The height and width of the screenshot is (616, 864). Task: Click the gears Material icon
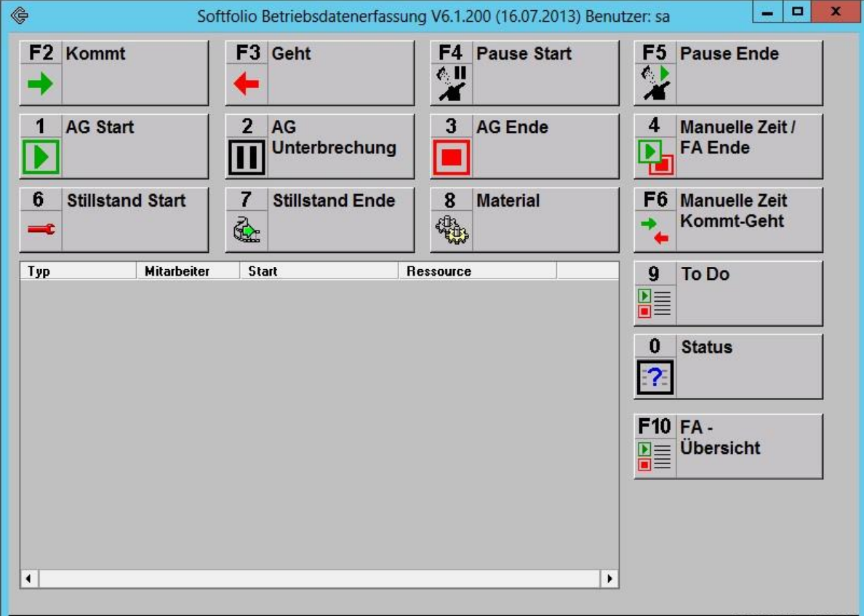(452, 231)
